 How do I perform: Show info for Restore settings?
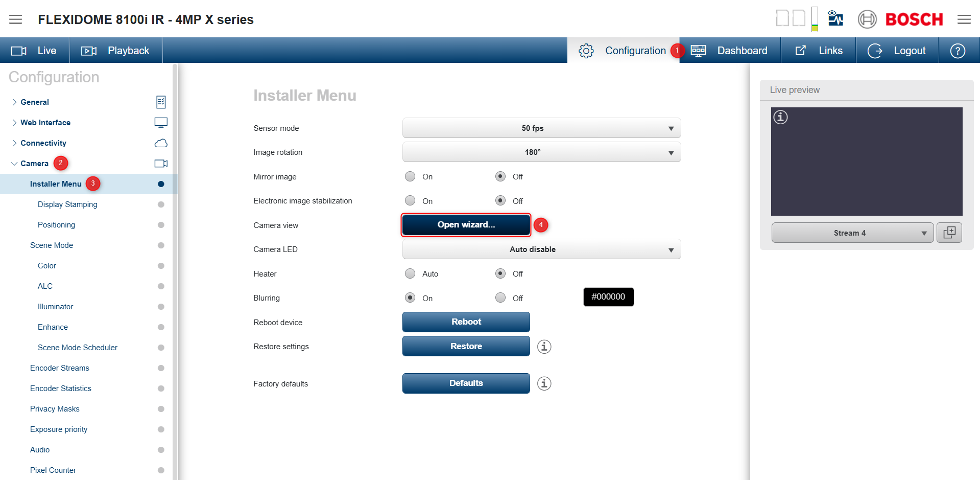544,347
